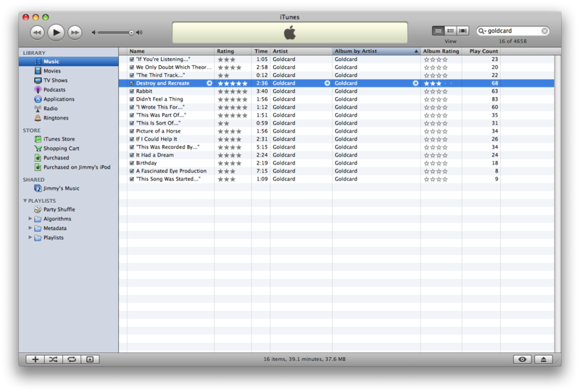
Task: Expand the Metadata folder
Action: point(30,228)
